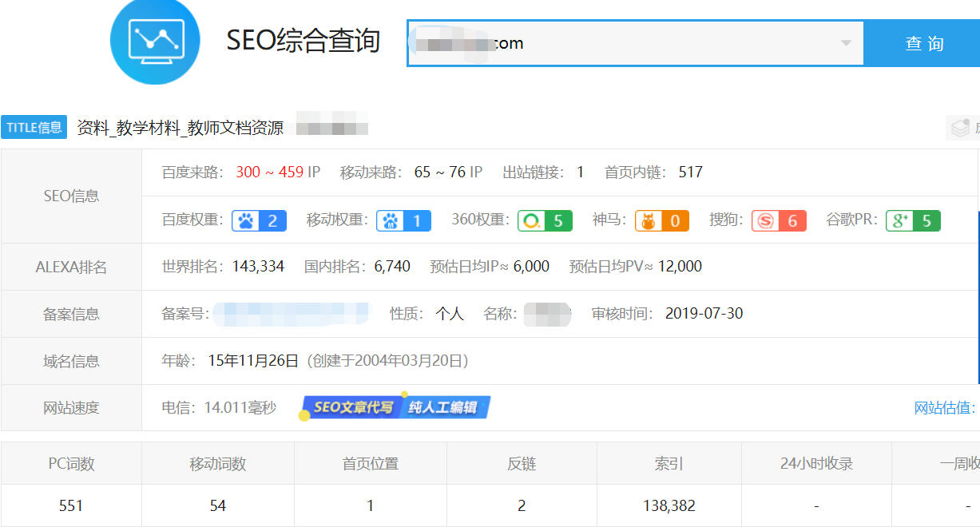Click the PC词数 value 551
This screenshot has height=527, width=980.
pos(71,505)
